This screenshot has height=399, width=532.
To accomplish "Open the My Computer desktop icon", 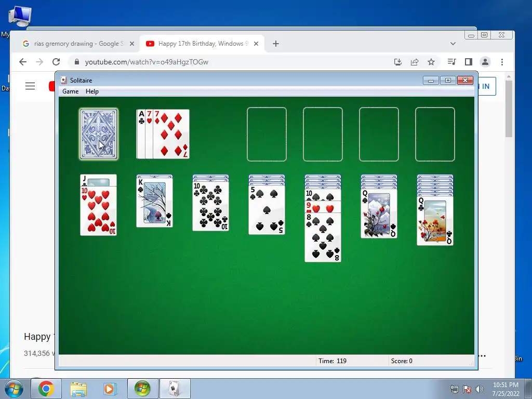I will tap(20, 17).
